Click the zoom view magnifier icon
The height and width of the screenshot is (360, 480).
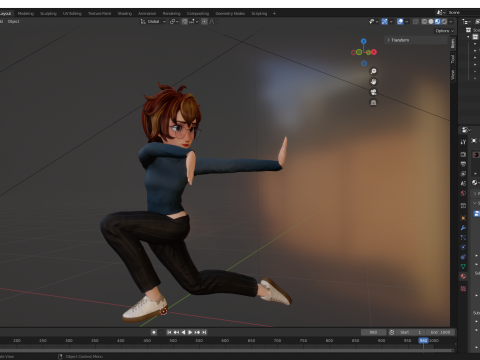(x=373, y=71)
